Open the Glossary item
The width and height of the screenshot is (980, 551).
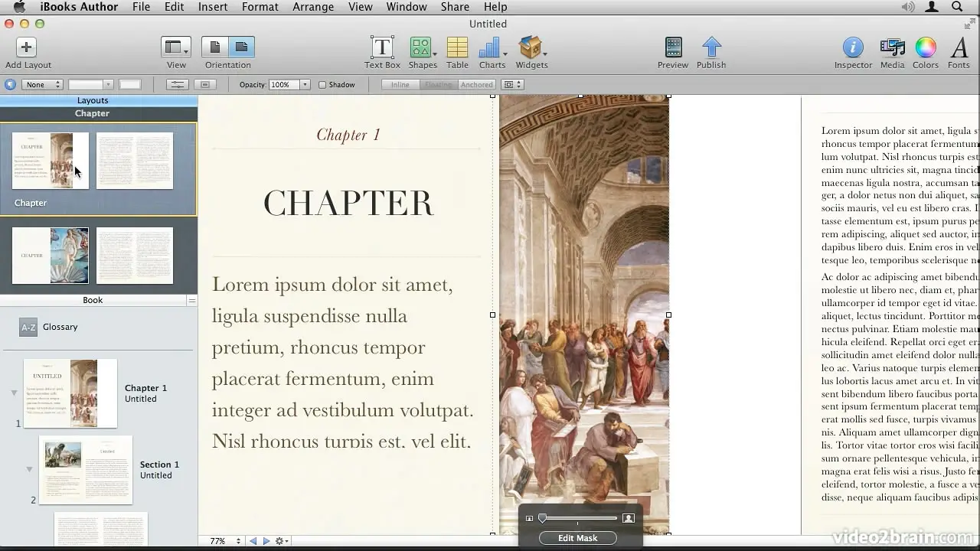(60, 327)
